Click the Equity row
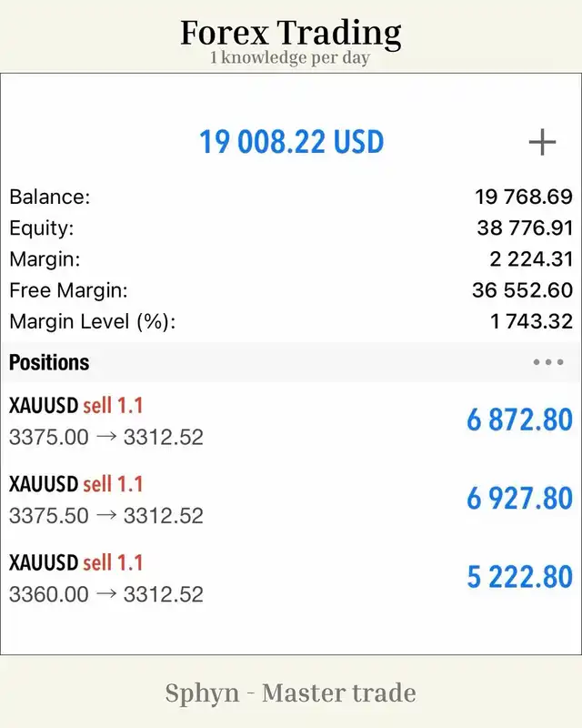 pos(291,228)
